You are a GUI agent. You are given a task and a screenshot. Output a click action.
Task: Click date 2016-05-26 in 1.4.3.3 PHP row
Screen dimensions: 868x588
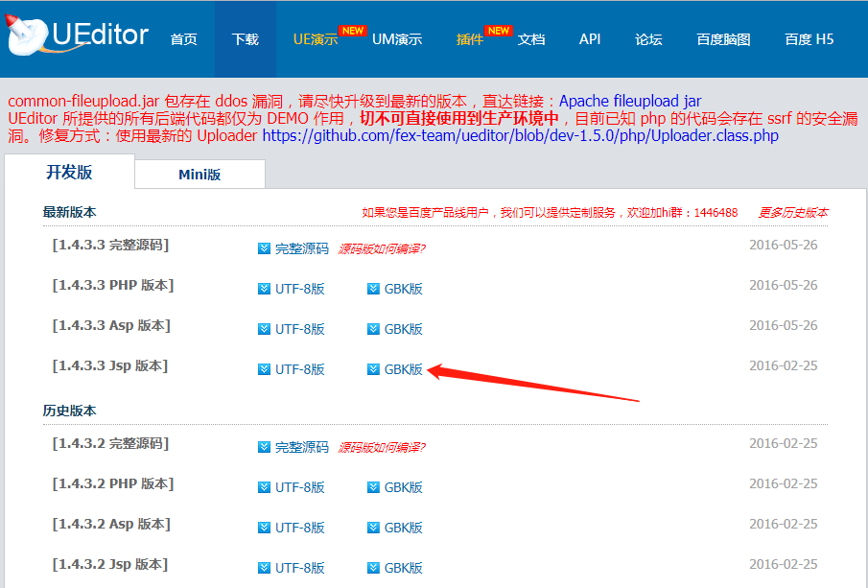[x=784, y=285]
